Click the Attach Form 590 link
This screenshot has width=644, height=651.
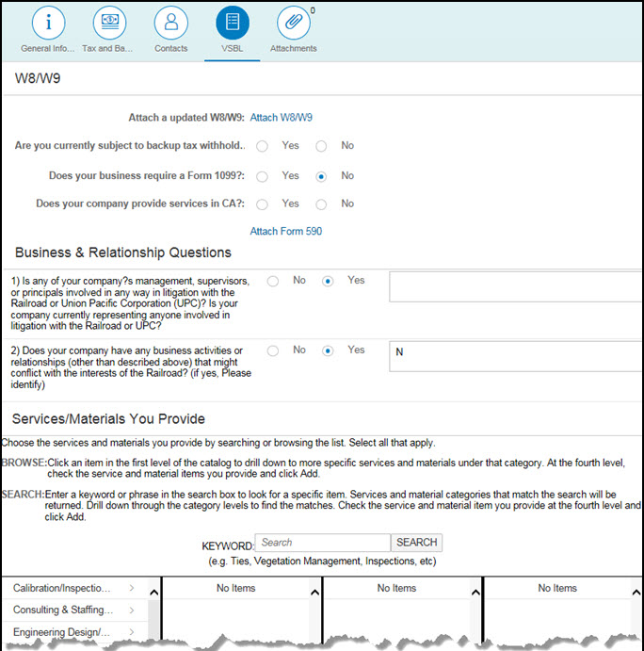[x=286, y=231]
